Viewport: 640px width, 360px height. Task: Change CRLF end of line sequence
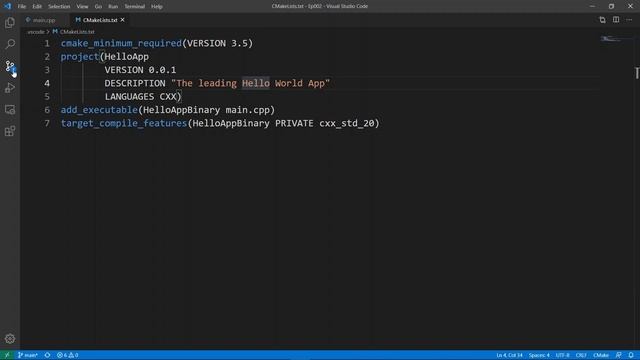coord(581,355)
